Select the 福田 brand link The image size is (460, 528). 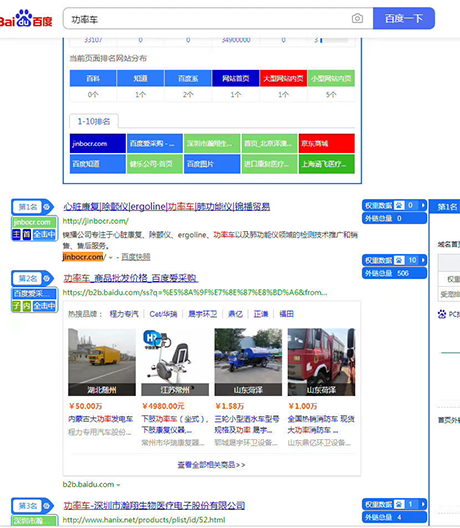[287, 314]
